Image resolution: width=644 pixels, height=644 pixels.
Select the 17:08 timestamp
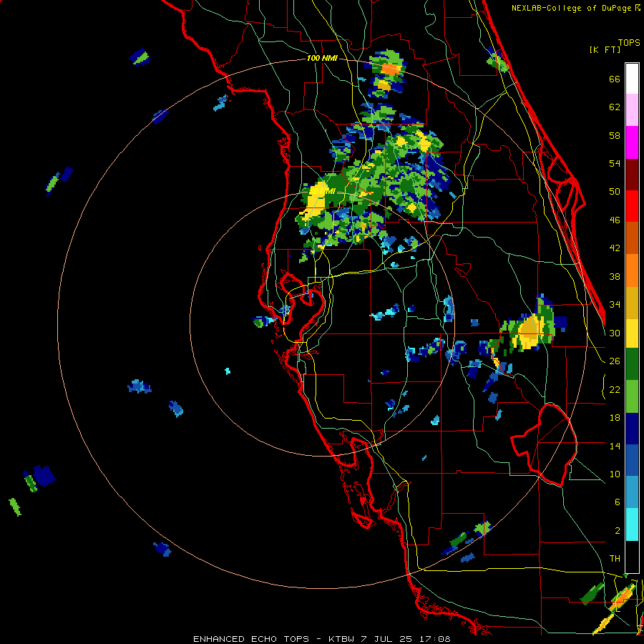[x=435, y=639]
